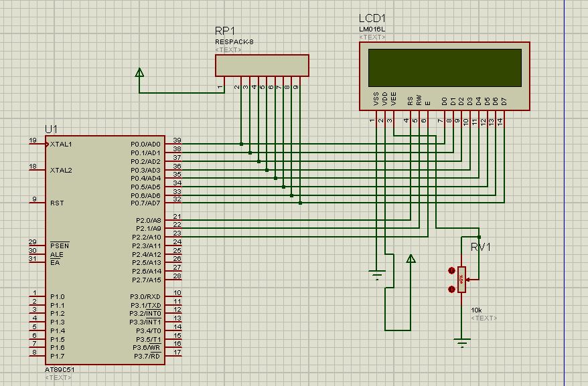Select the ground symbol below the RV1 potentiometer
The height and width of the screenshot is (386, 588).
tap(461, 343)
